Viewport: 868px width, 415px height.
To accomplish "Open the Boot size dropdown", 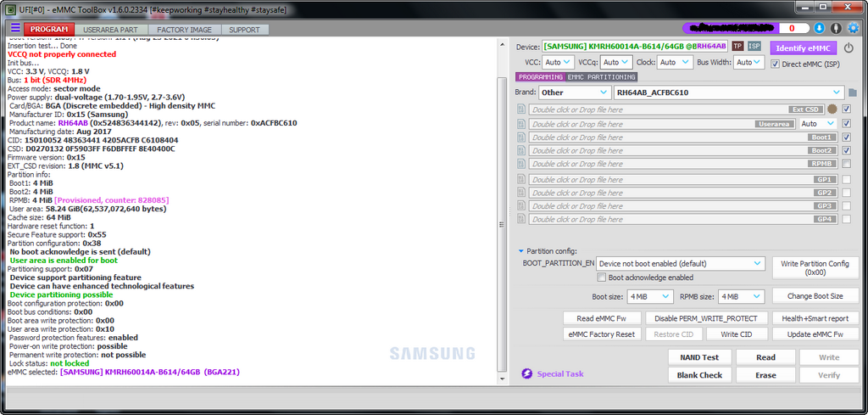I will pyautogui.click(x=650, y=296).
